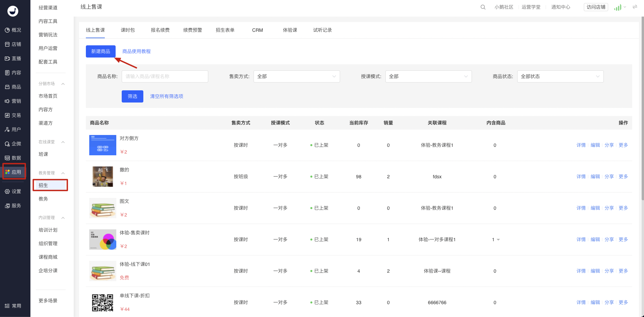The height and width of the screenshot is (317, 644).
Task: Click the page vertical scrollbar
Action: point(642,108)
